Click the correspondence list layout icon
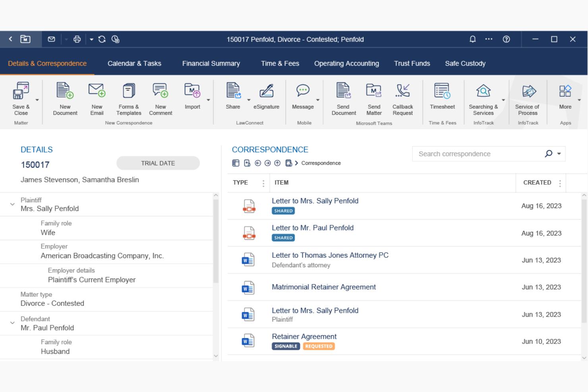 click(236, 163)
